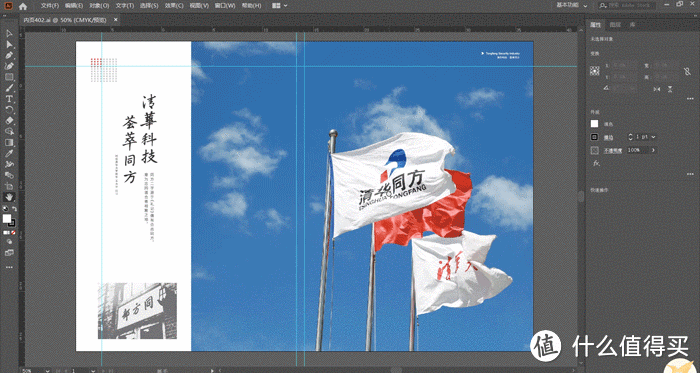Click the fx effects icon
Screen dimensions: 700x373
[x=596, y=163]
